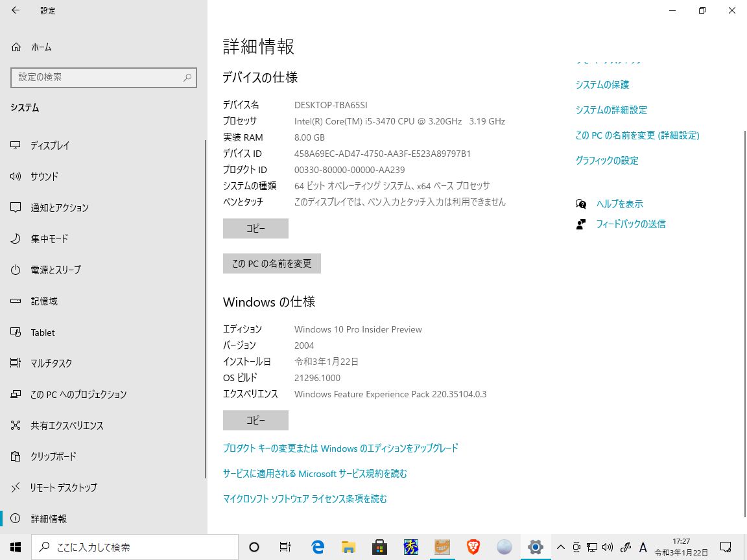Screen dimensions: 747x560
Task: Open network icon in system tray
Action: (592, 547)
